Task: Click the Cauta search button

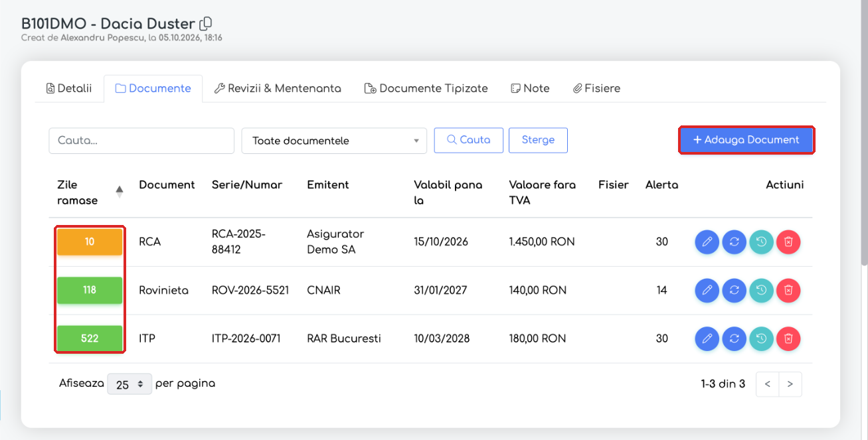Action: [469, 140]
